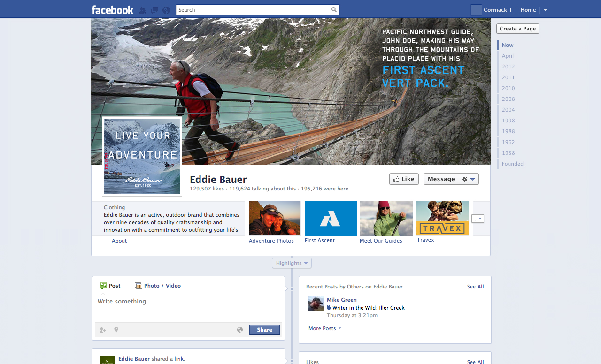Open Adventure Photos thumbnail
601x364 pixels.
click(275, 219)
